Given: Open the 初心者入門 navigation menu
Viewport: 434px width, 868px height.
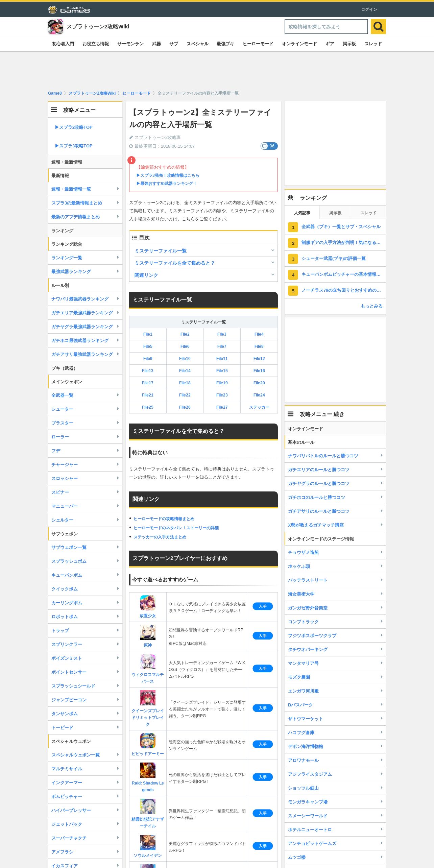Looking at the screenshot, I should [x=63, y=44].
